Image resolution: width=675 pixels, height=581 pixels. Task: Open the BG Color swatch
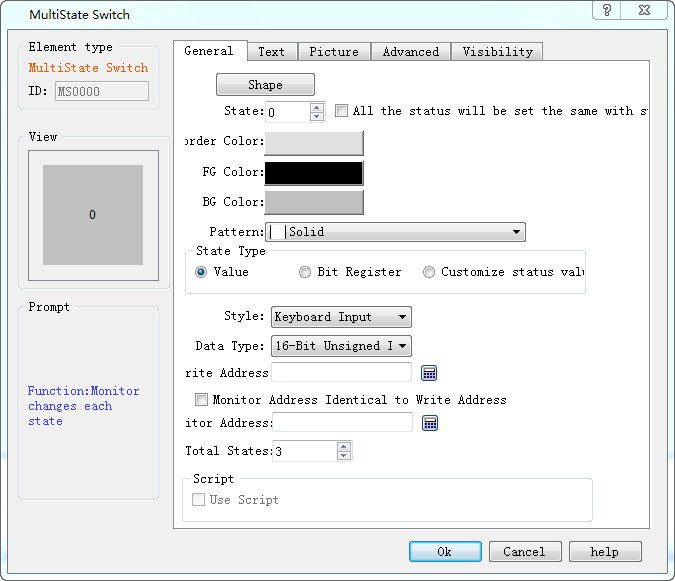pos(314,202)
